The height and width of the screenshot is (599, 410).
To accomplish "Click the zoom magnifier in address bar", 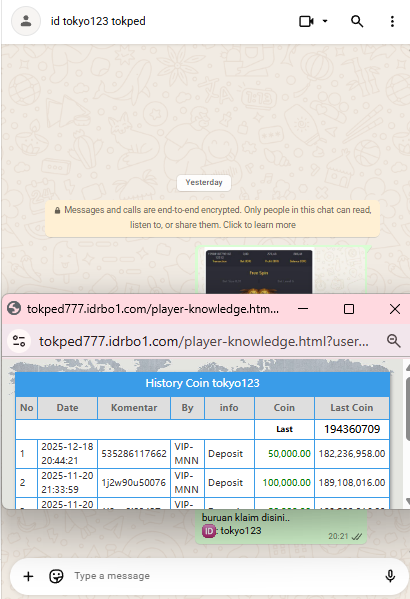I will point(394,341).
